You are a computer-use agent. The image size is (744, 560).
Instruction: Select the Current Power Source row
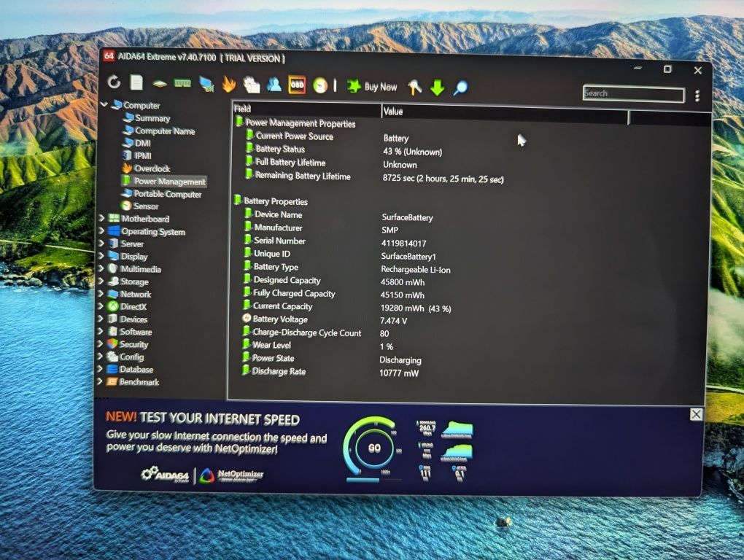click(x=328, y=137)
